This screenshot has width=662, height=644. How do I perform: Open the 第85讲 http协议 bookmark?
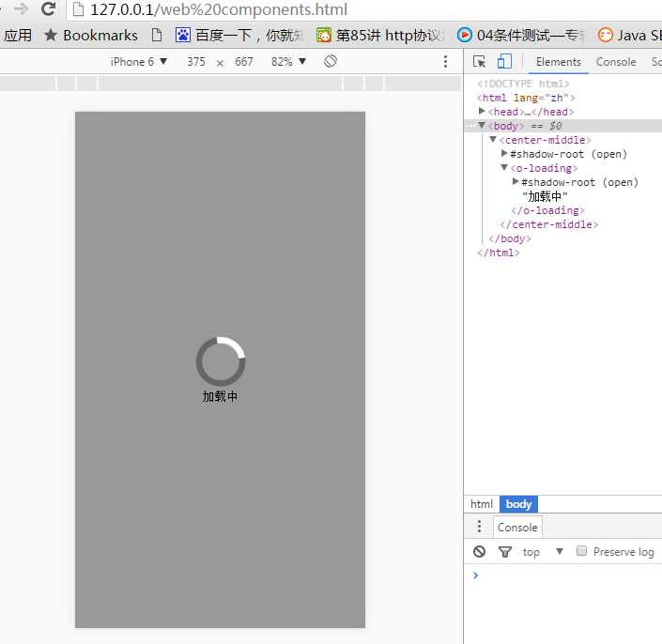point(380,36)
